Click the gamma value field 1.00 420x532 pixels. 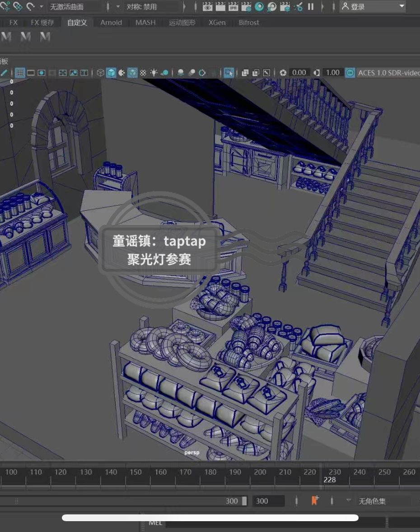coord(332,73)
